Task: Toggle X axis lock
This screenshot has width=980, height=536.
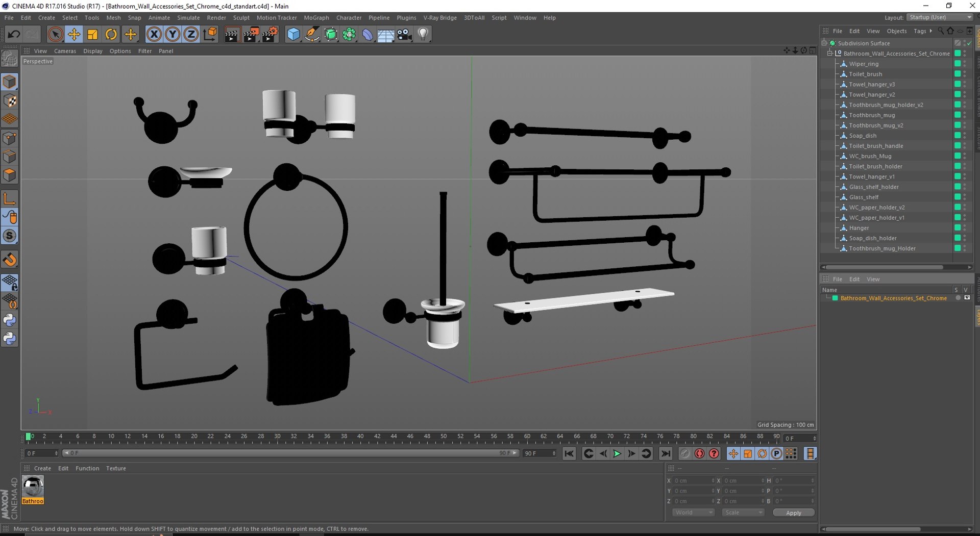Action: tap(154, 34)
